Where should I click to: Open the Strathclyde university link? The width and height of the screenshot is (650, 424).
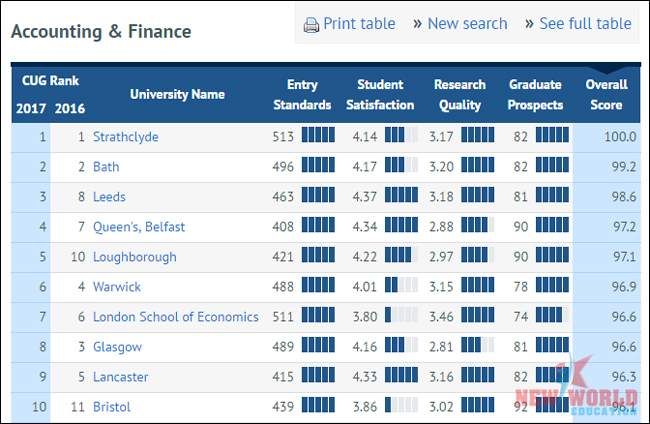point(126,137)
